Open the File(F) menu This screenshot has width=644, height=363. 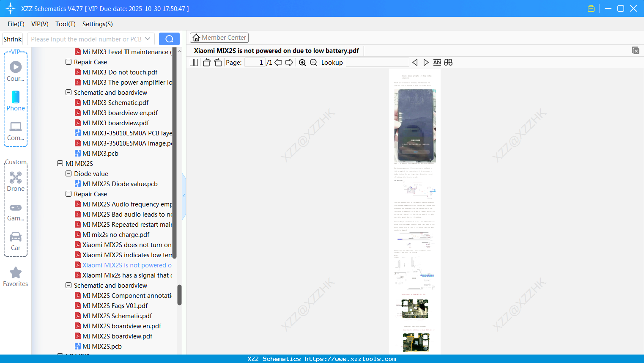tap(16, 24)
